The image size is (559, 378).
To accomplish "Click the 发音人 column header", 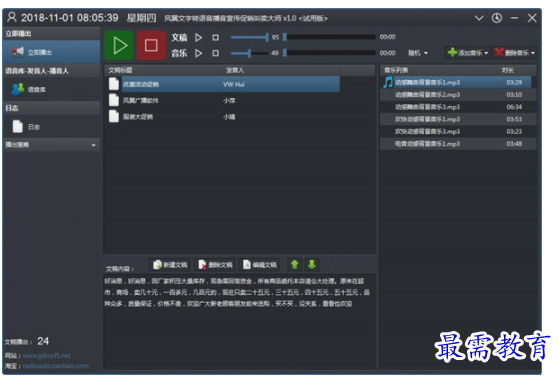I will 235,70.
